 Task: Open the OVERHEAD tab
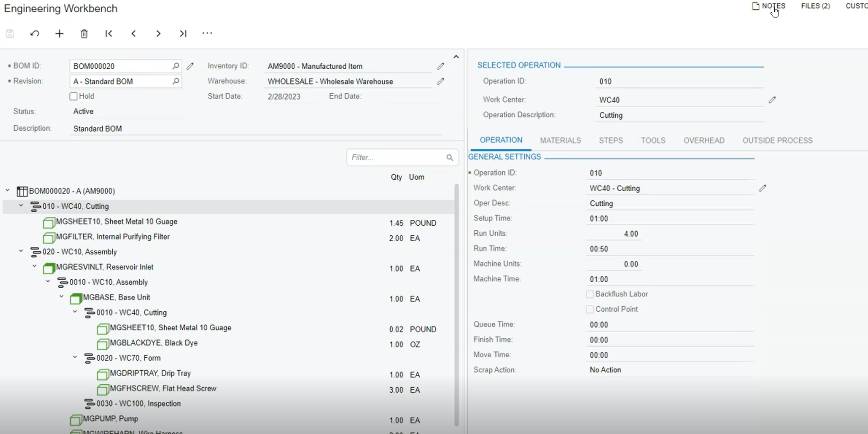click(704, 141)
